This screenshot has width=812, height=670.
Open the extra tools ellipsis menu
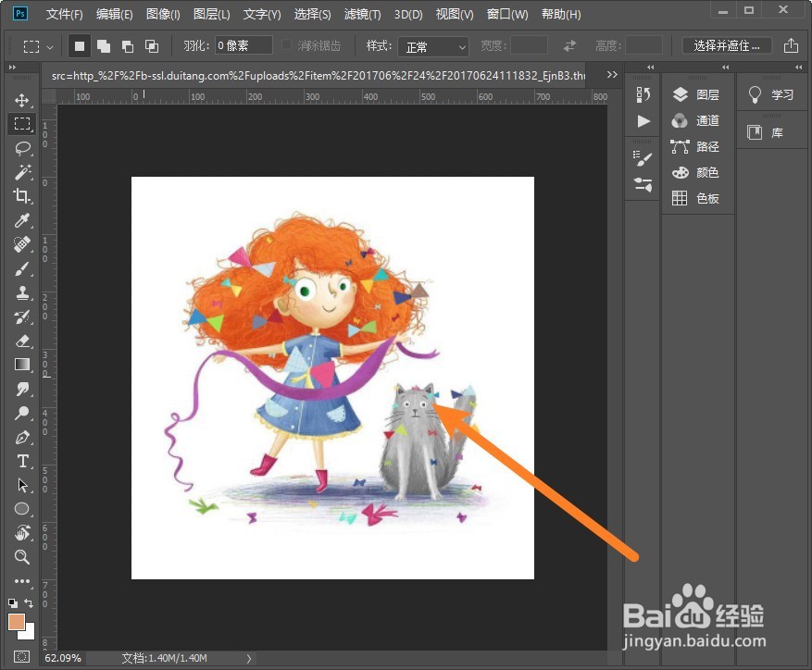(21, 581)
